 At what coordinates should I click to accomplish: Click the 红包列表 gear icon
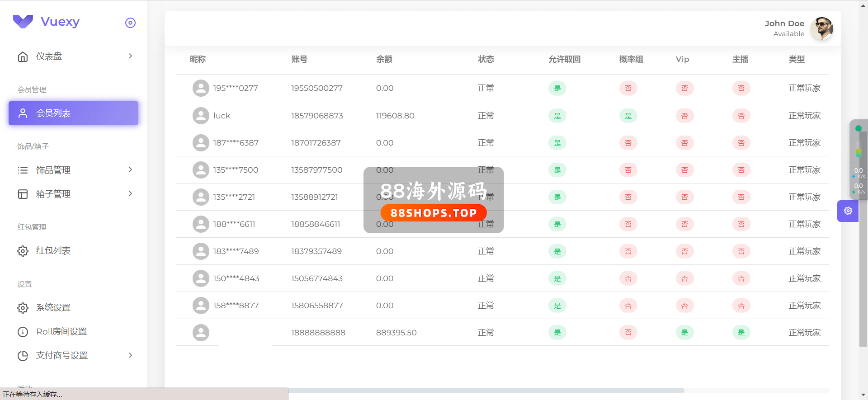pyautogui.click(x=23, y=251)
